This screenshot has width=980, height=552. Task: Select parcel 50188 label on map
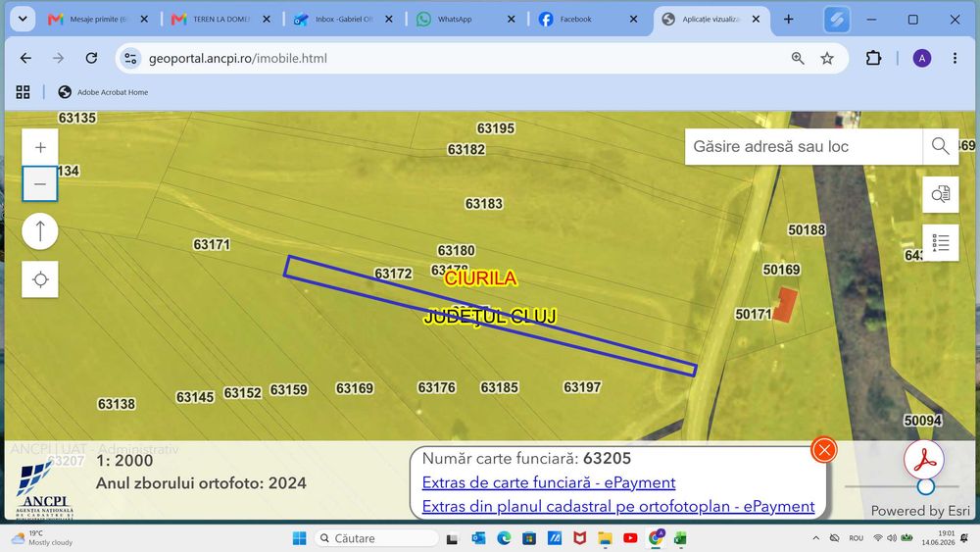click(807, 230)
